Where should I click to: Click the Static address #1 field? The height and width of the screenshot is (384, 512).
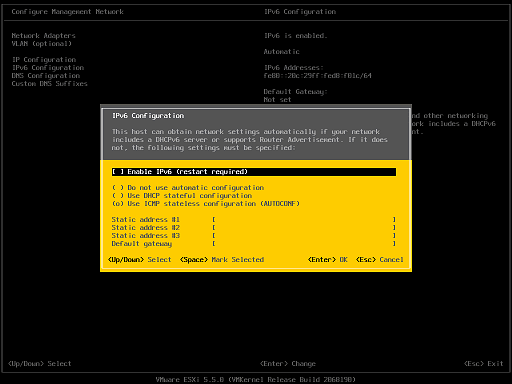(x=304, y=220)
